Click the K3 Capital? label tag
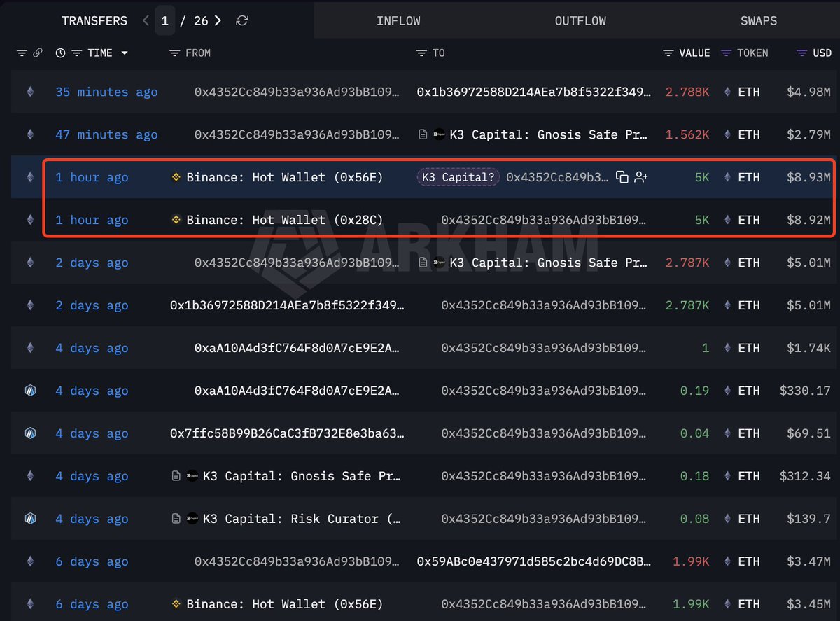 (458, 177)
